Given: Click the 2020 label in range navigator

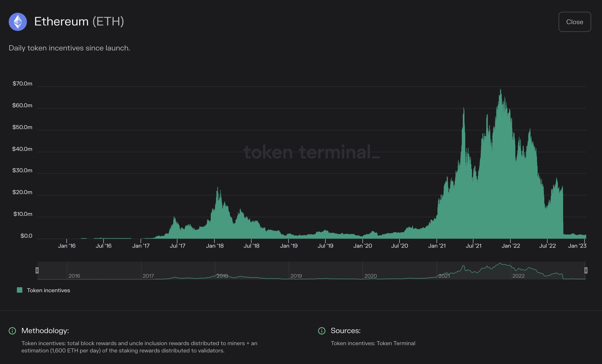Looking at the screenshot, I should coord(370,276).
